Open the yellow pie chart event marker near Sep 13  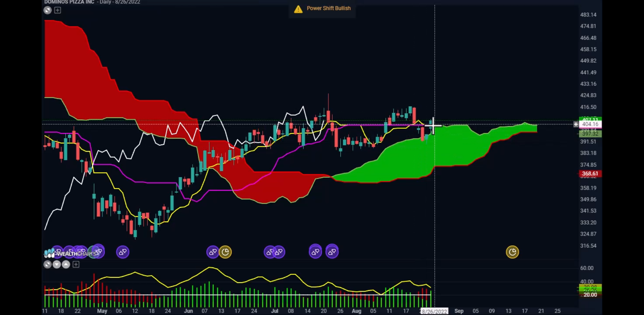click(513, 252)
